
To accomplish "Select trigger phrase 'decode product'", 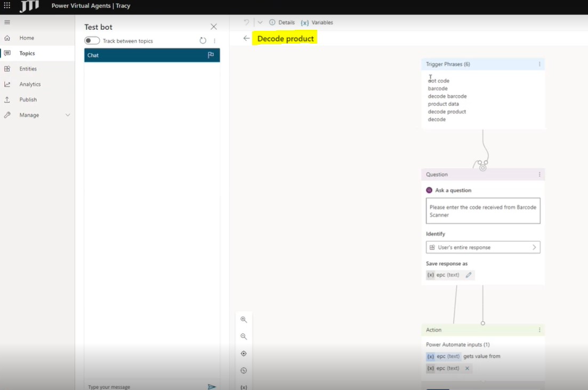I will (447, 111).
